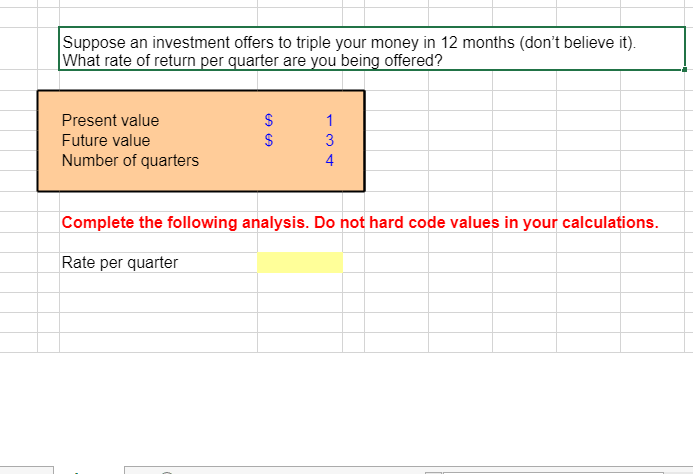Image resolution: width=693 pixels, height=474 pixels.
Task: Click the Present value amount 1
Action: tap(329, 120)
